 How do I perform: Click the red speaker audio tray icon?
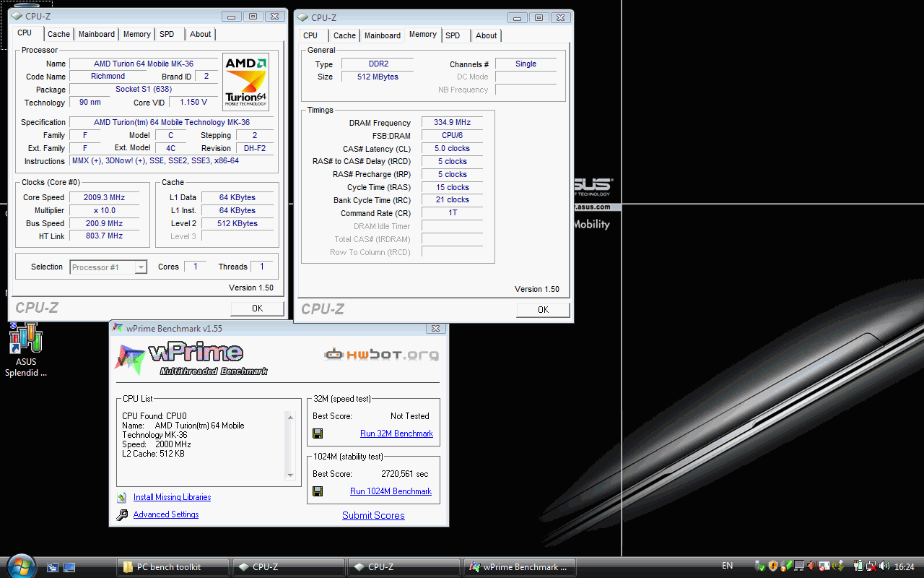pyautogui.click(x=811, y=566)
